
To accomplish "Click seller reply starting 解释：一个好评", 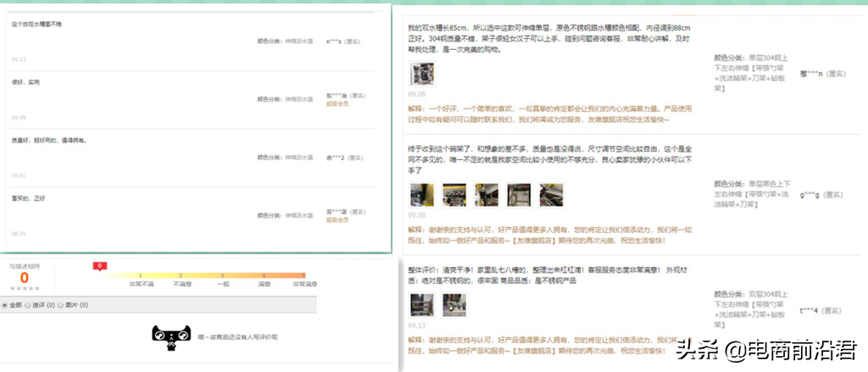I will pos(549,114).
